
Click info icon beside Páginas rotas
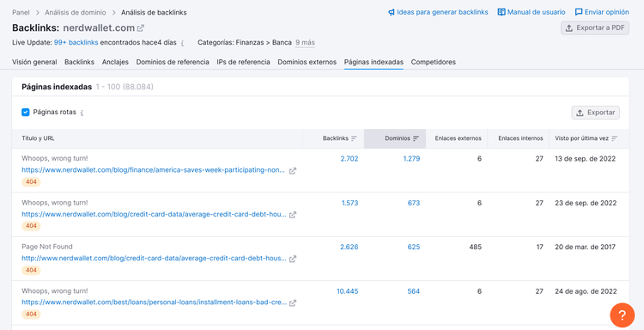point(82,113)
